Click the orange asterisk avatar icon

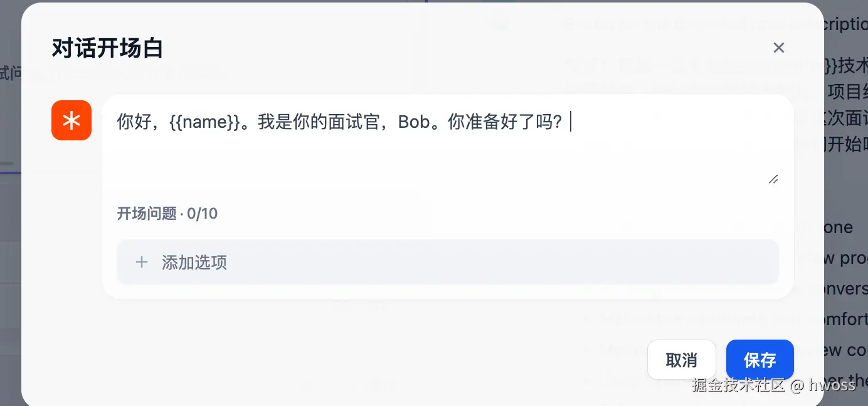tap(71, 120)
